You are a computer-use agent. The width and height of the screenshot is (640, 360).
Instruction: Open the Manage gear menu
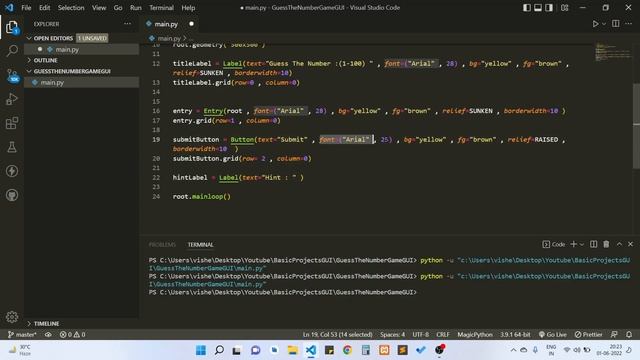pyautogui.click(x=12, y=317)
